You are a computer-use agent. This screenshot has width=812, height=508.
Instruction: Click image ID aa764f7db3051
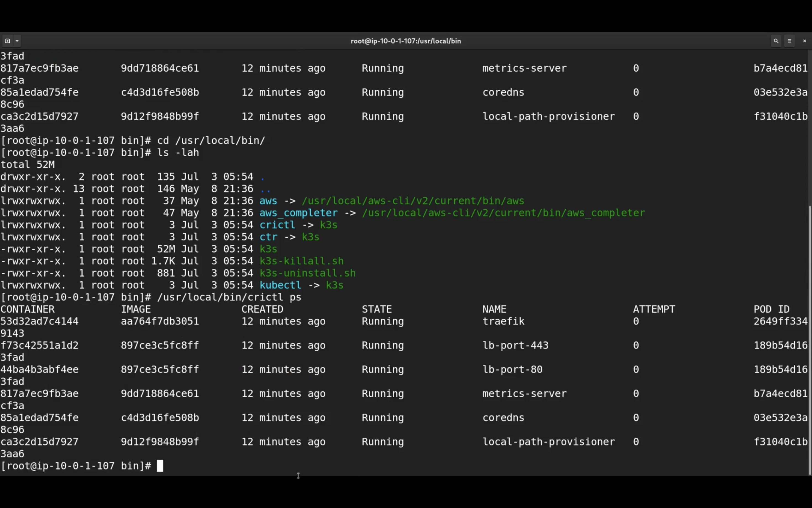click(160, 322)
